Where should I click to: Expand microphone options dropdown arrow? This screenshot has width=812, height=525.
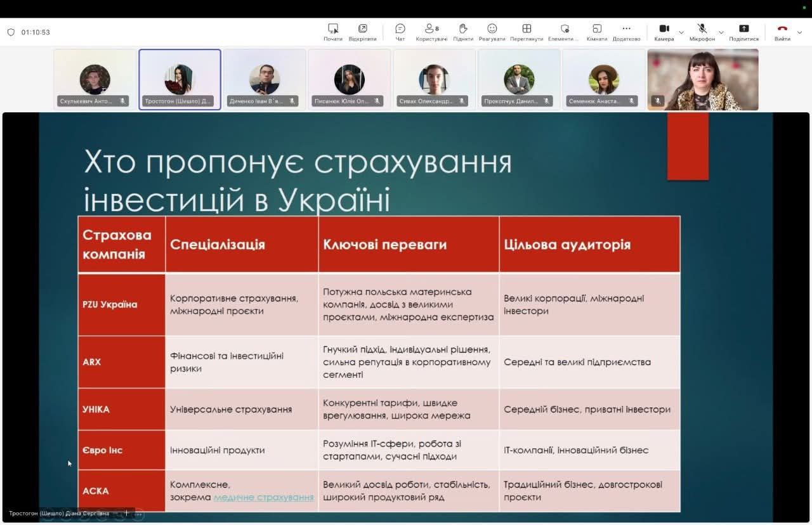pos(721,32)
